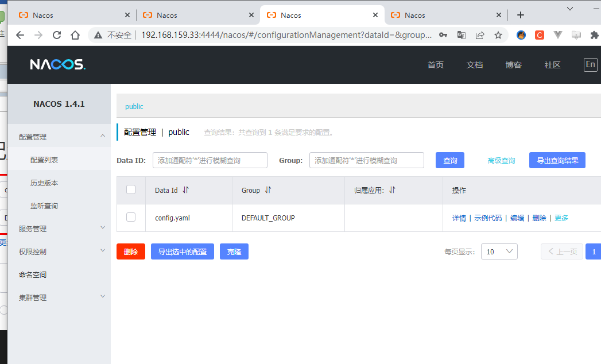Reload the Nacos page

[x=57, y=35]
